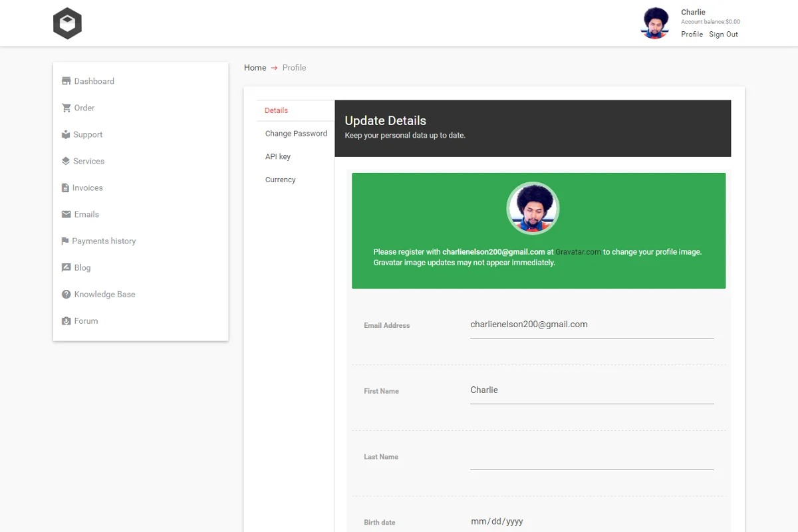Click the Blog sidebar icon

66,267
